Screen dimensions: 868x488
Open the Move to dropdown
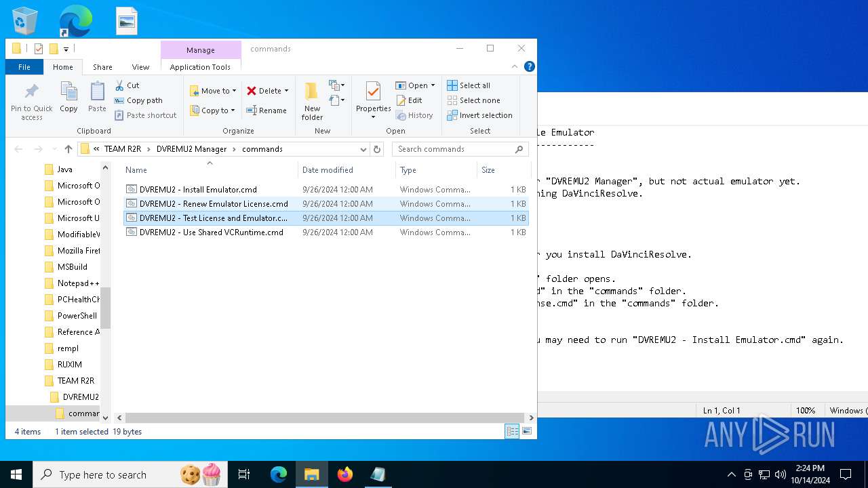[x=213, y=91]
